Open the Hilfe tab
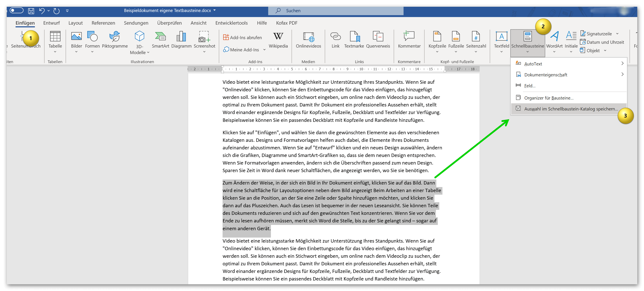Image resolution: width=644 pixels, height=291 pixels. (262, 23)
